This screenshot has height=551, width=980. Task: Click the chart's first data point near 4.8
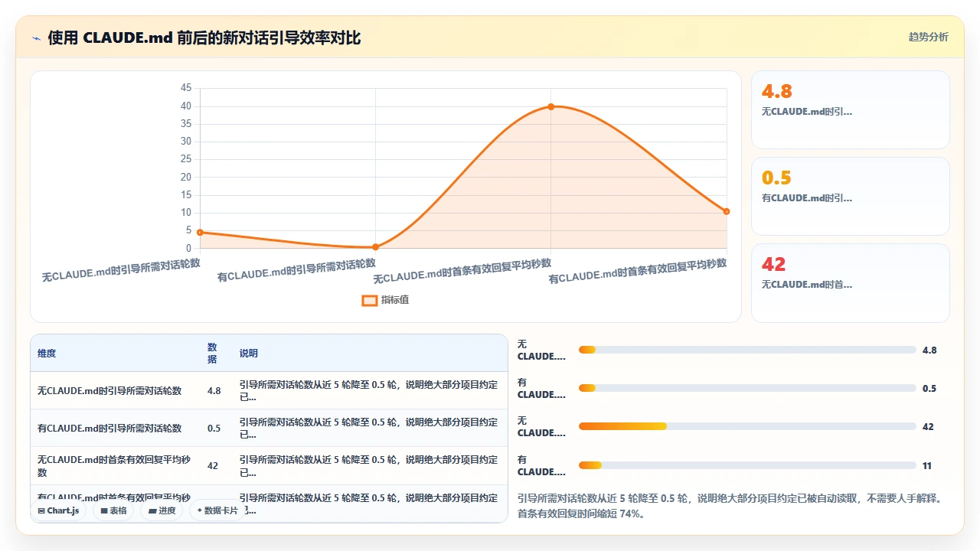pyautogui.click(x=200, y=232)
